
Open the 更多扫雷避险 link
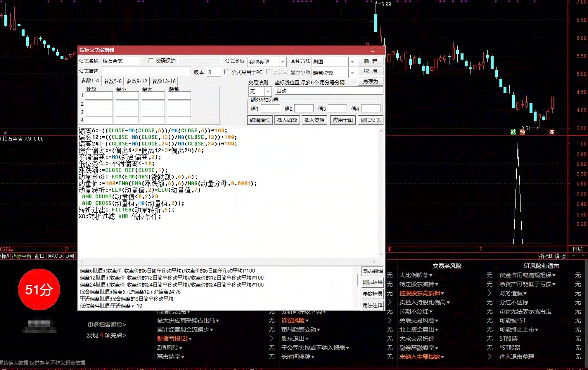[107, 325]
